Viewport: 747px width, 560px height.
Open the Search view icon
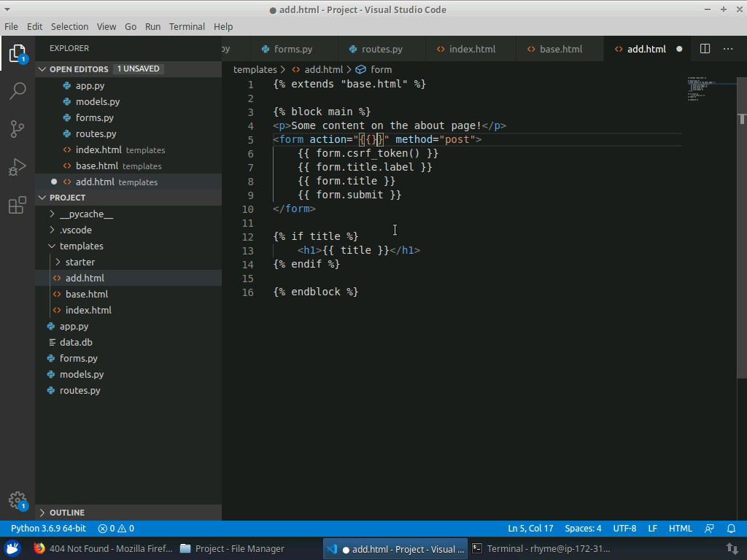[18, 90]
